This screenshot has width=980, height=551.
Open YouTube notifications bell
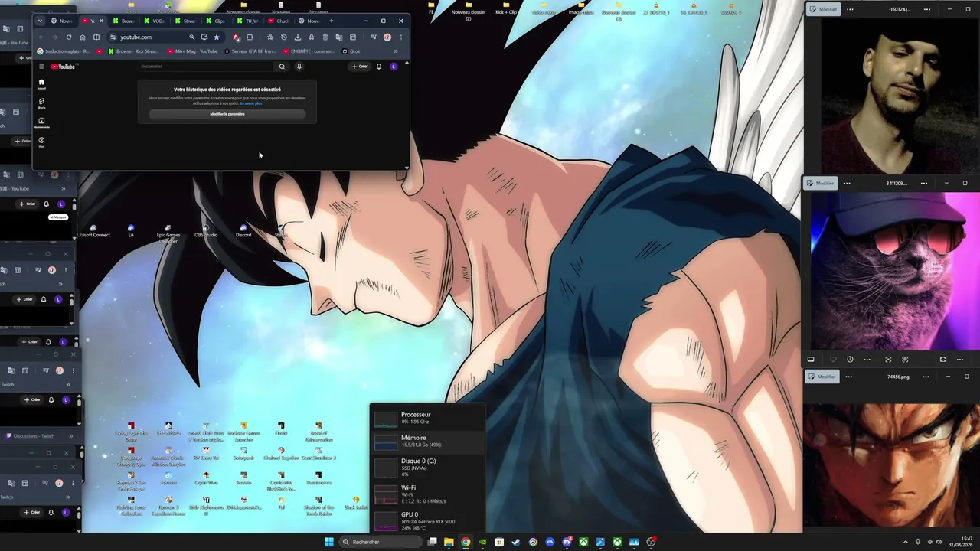(x=378, y=67)
